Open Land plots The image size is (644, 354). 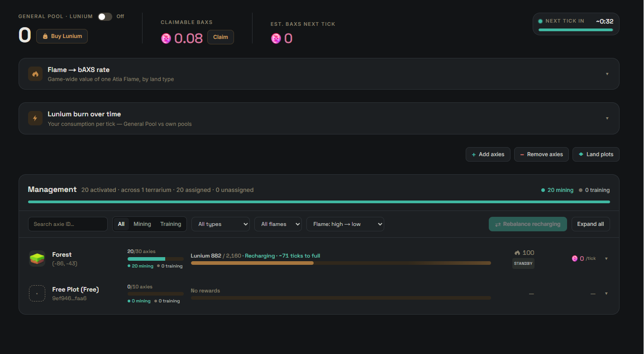(596, 154)
